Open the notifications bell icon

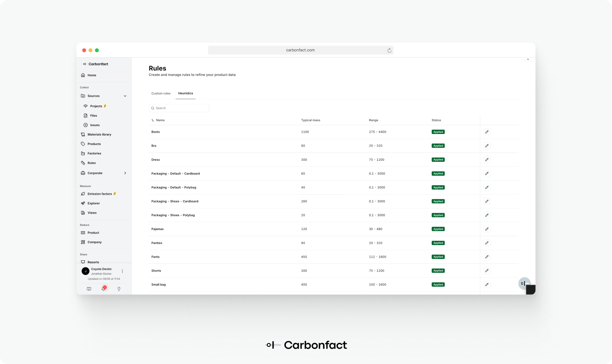point(104,288)
